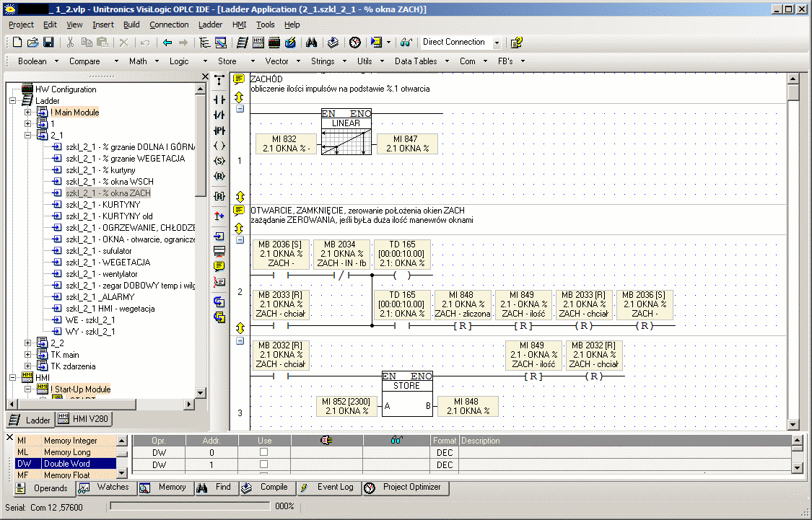This screenshot has width=812, height=520.
Task: Expand the 2_2 tree node
Action: point(28,343)
